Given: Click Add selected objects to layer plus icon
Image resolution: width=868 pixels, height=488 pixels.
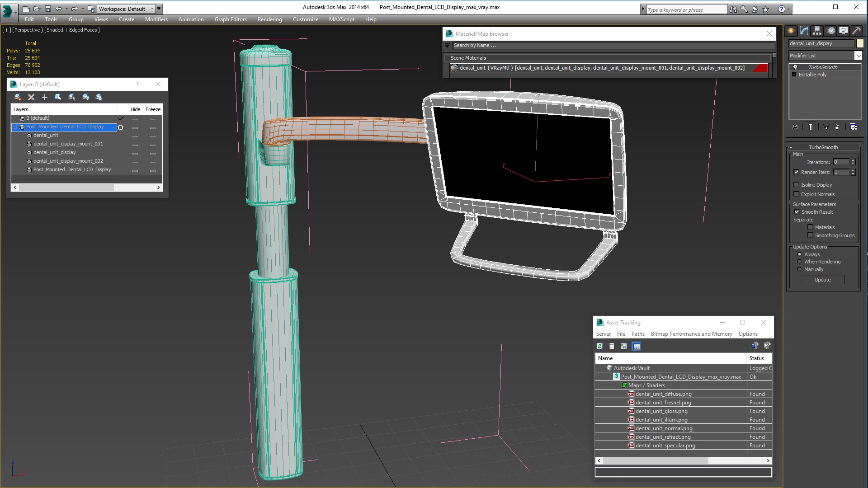Looking at the screenshot, I should pos(45,97).
